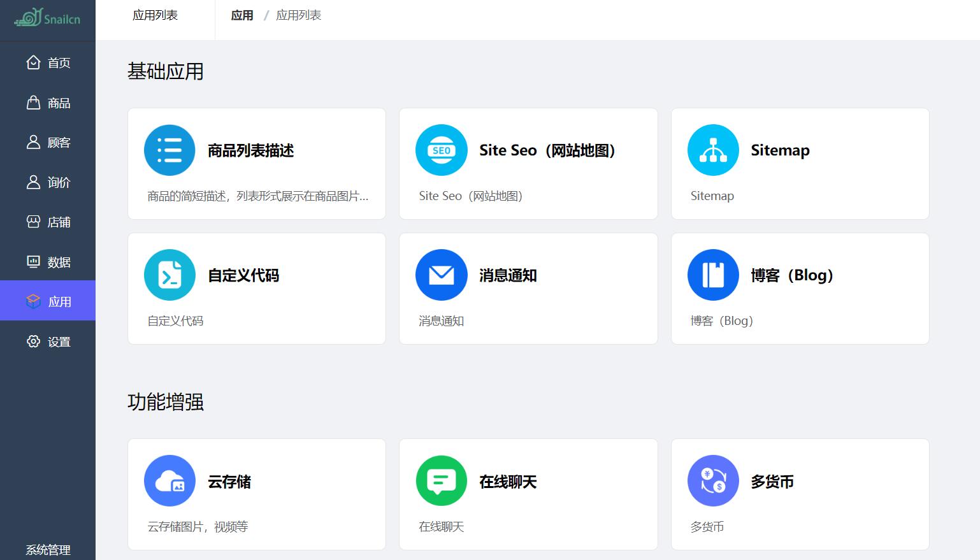Click the 功能增强 section heading
The height and width of the screenshot is (560, 980).
point(166,402)
